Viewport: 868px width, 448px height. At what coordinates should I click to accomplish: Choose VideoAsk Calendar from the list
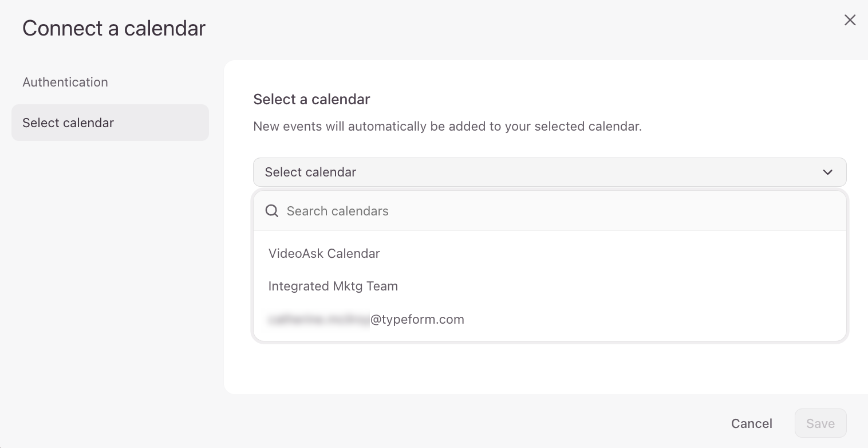[x=324, y=253]
